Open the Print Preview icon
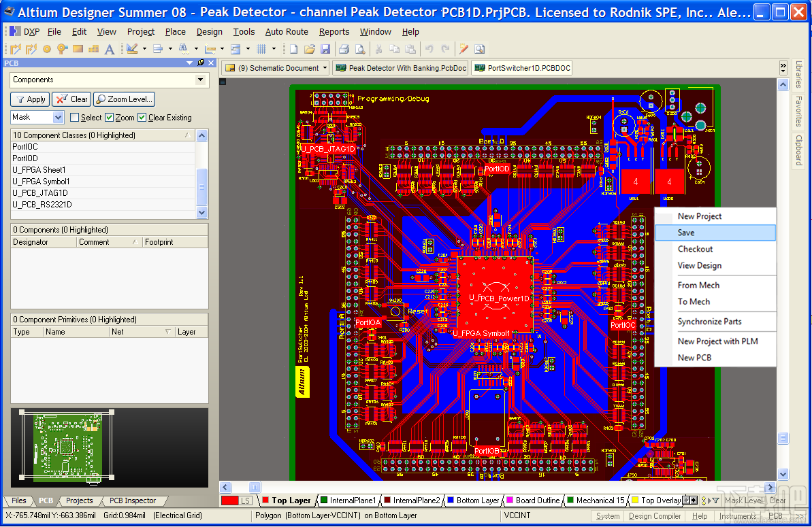Screen dimensions: 812x527 pos(359,49)
